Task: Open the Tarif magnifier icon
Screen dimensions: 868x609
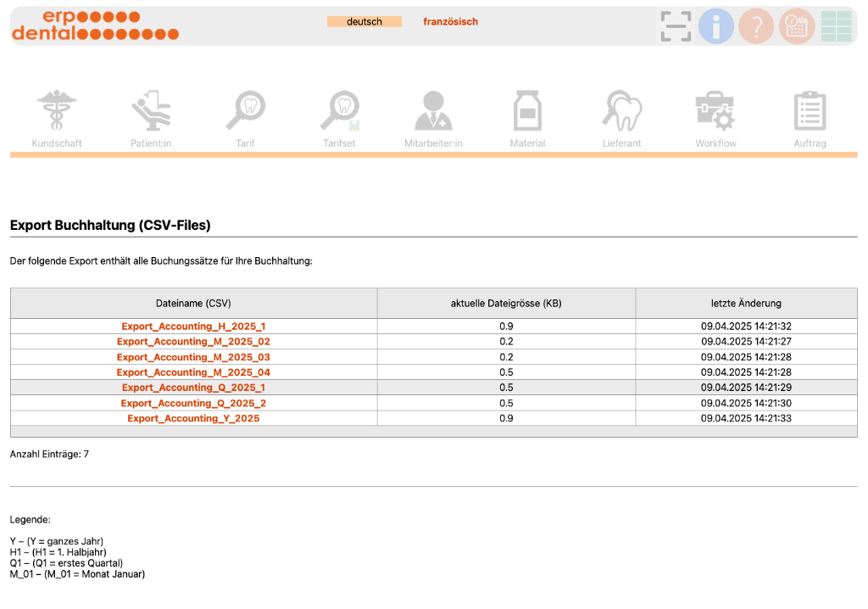Action: click(x=245, y=110)
